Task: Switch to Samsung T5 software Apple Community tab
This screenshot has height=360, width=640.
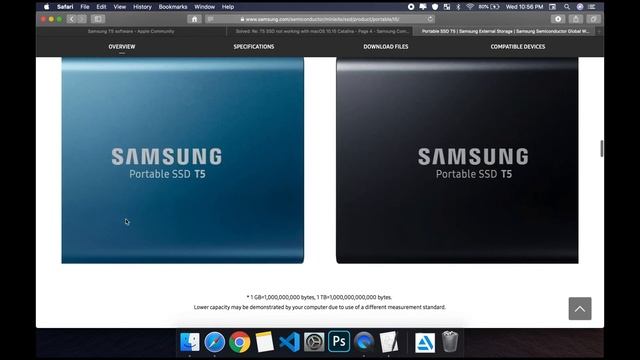Action: click(131, 31)
